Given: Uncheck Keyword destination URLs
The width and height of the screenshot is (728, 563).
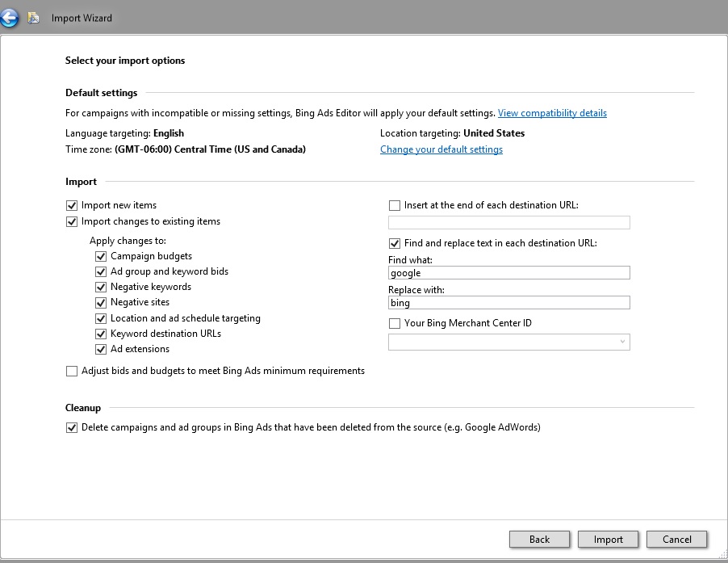Looking at the screenshot, I should pyautogui.click(x=101, y=334).
